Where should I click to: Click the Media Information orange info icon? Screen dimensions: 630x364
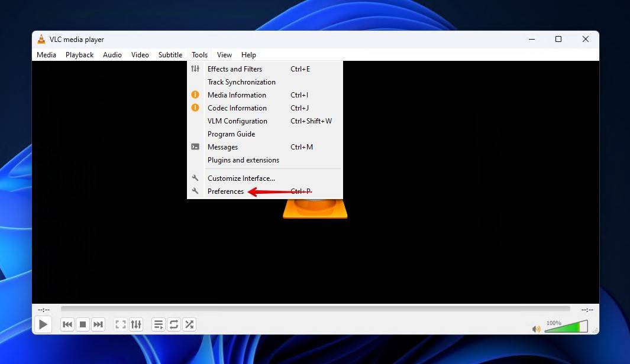(x=195, y=95)
